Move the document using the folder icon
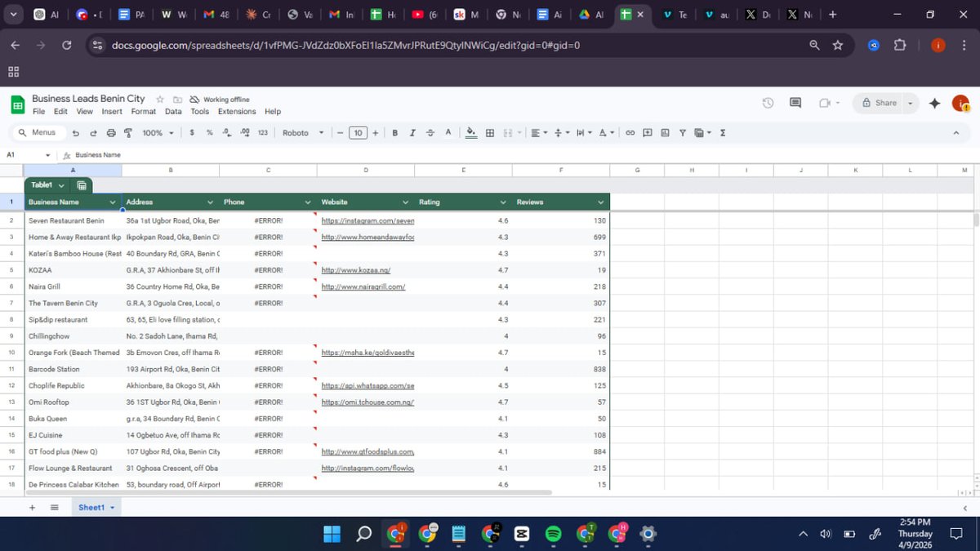 click(177, 99)
